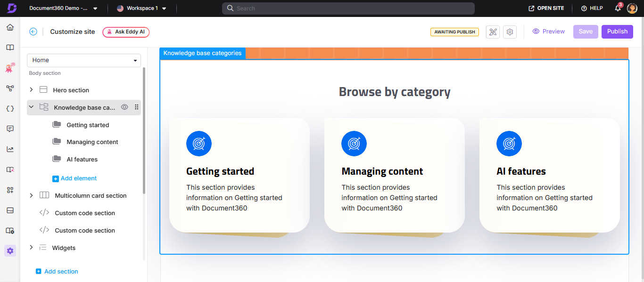Image resolution: width=644 pixels, height=282 pixels.
Task: Open the purple Settings gear in sidebar
Action: 10,251
